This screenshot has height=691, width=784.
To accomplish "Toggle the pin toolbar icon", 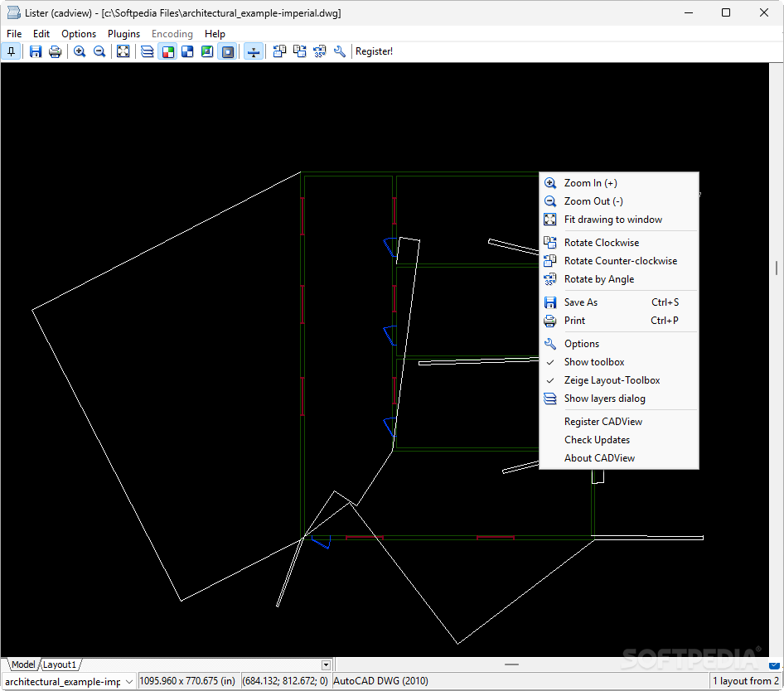I will pos(11,51).
